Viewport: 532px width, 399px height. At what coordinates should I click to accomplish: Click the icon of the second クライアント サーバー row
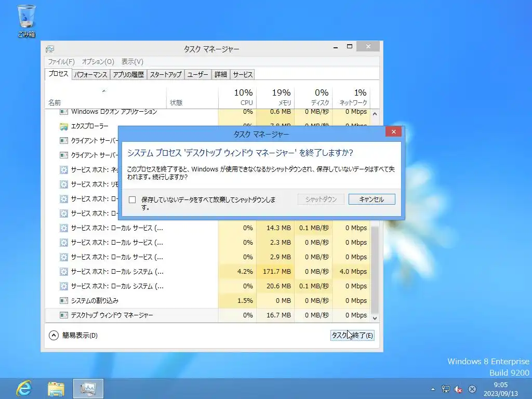(63, 155)
